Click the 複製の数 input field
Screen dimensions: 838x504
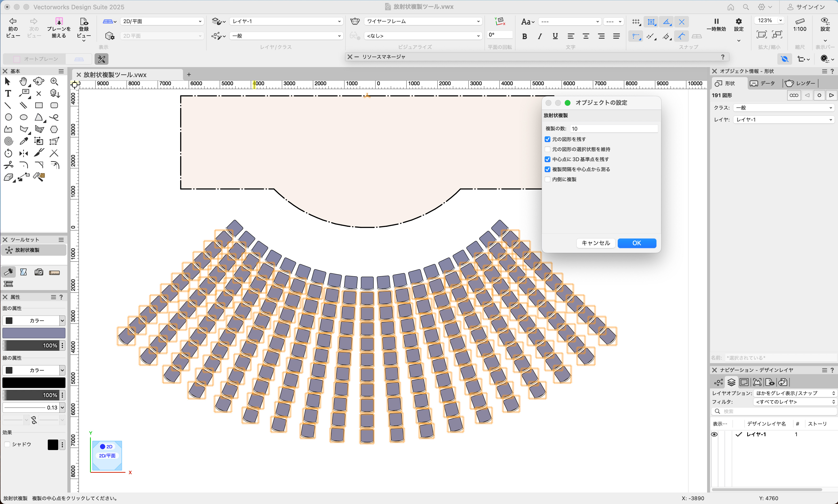coord(613,129)
